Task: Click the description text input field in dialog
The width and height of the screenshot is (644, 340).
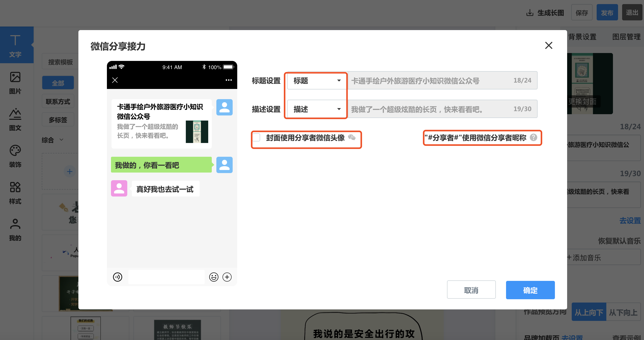Action: 443,109
